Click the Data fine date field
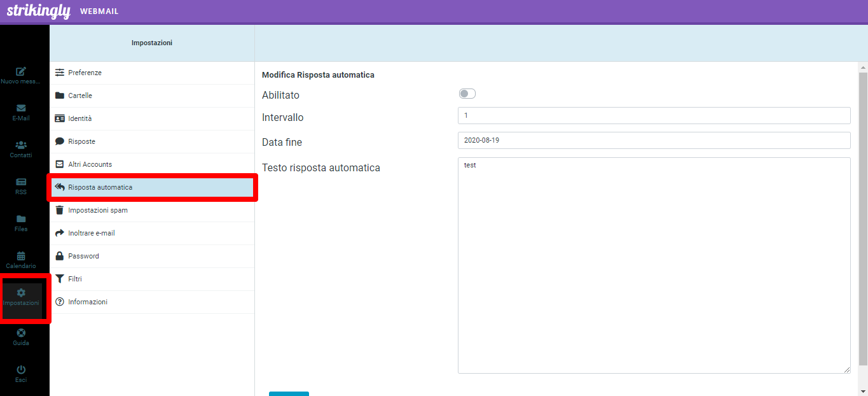The width and height of the screenshot is (868, 396). point(654,140)
